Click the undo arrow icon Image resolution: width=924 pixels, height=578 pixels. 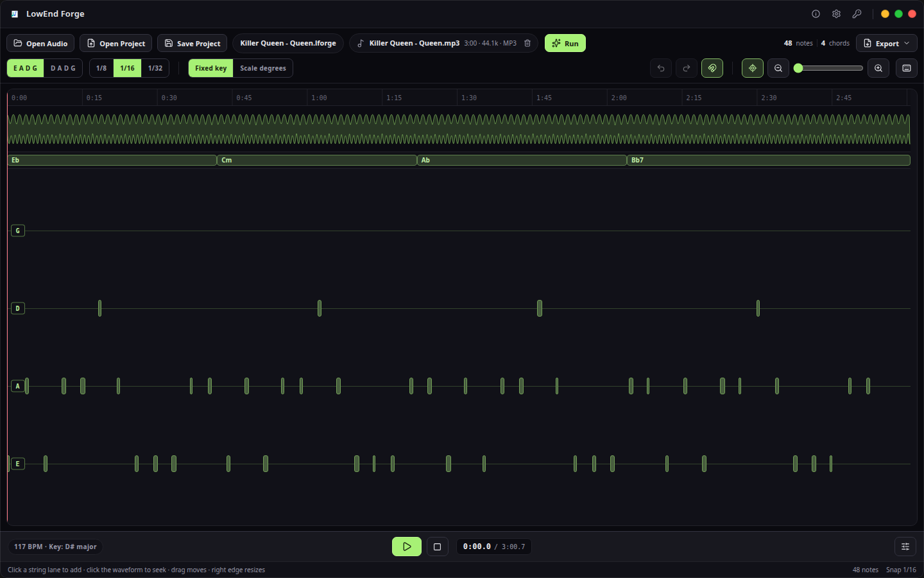[x=661, y=68]
